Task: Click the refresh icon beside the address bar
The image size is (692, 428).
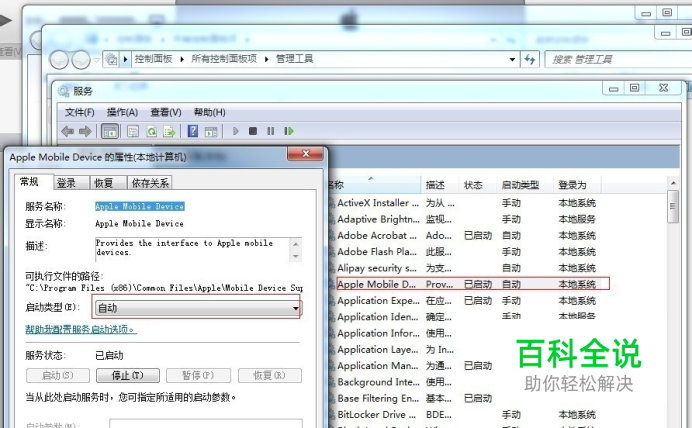Action: click(530, 59)
